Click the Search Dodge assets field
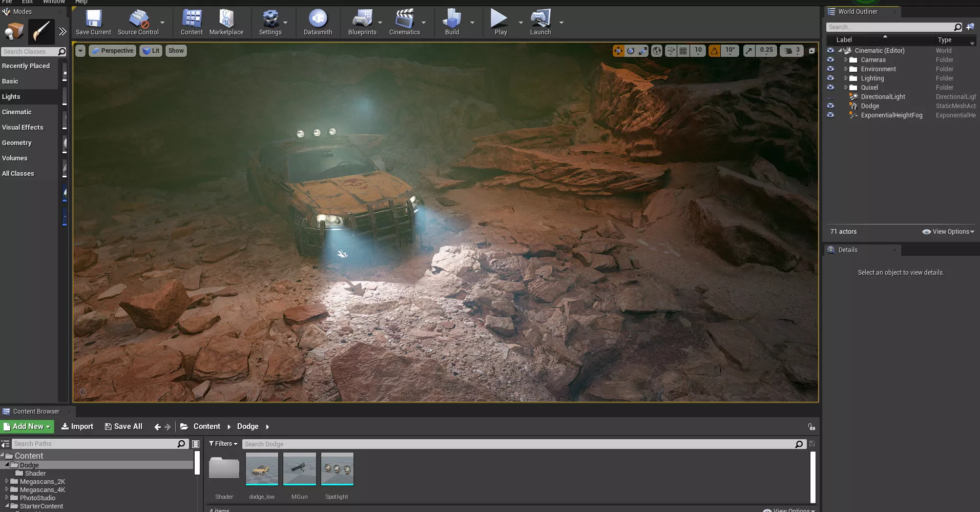The image size is (980, 512). point(517,444)
